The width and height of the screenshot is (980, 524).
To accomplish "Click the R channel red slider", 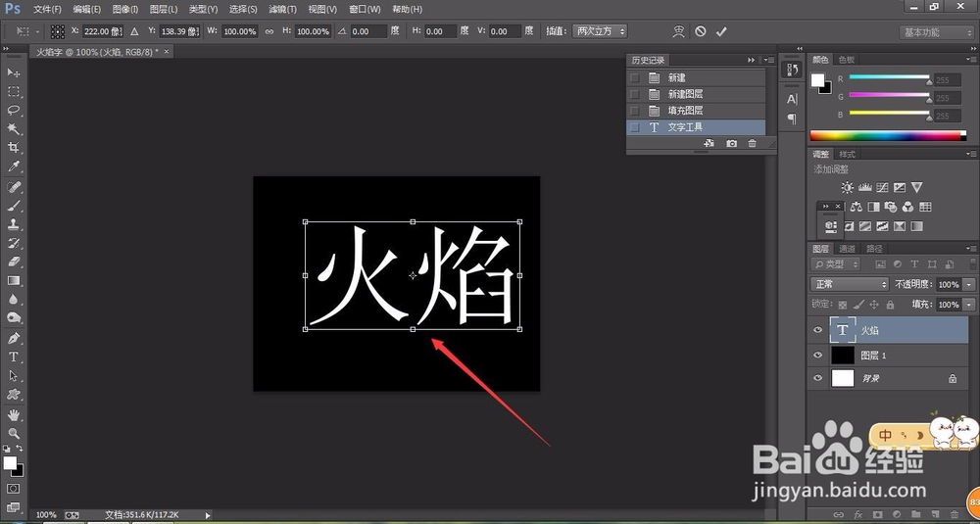I will [890, 76].
